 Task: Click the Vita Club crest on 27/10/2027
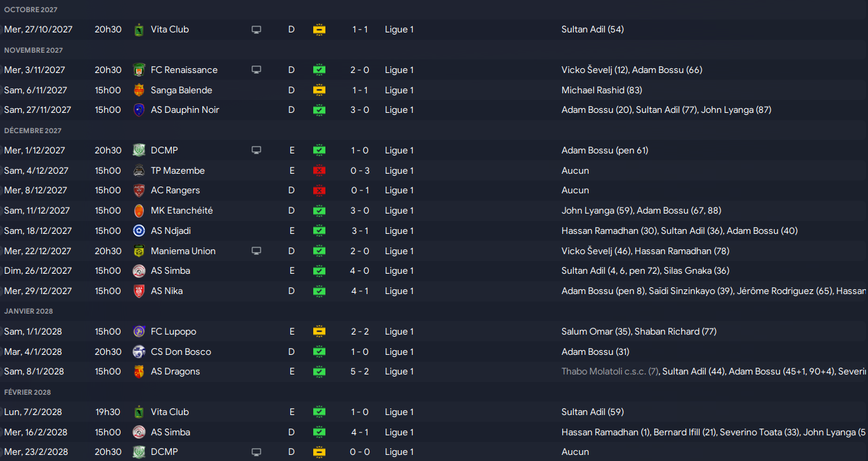point(139,30)
